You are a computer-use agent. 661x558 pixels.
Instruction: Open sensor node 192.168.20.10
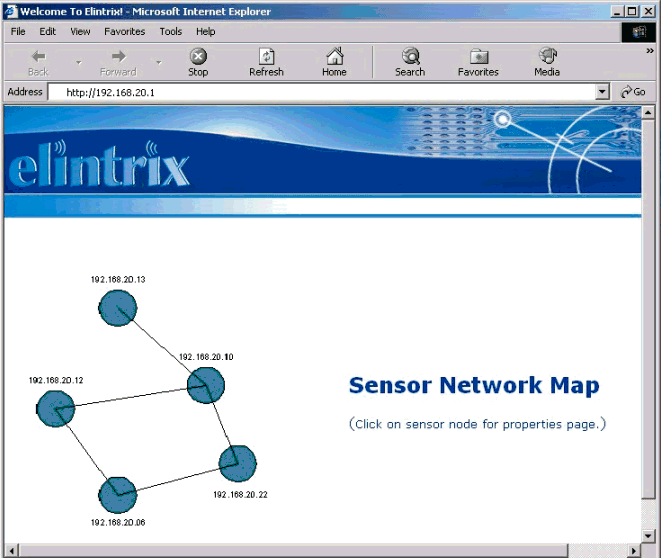(x=206, y=385)
